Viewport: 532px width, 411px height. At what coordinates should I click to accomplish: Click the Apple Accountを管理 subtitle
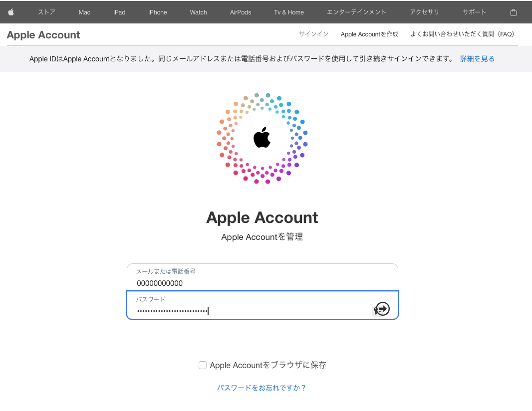[x=262, y=237]
